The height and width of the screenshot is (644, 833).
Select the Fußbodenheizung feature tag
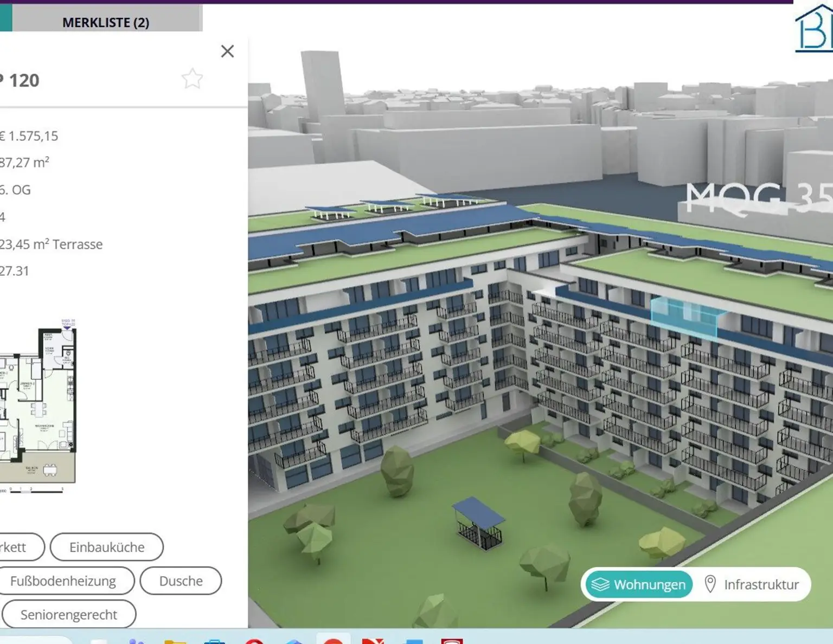[63, 581]
